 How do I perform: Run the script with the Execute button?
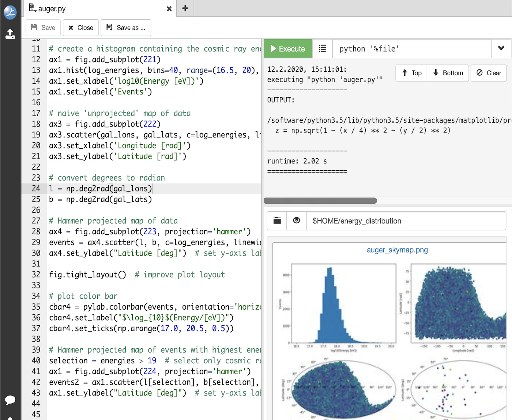pyautogui.click(x=288, y=49)
